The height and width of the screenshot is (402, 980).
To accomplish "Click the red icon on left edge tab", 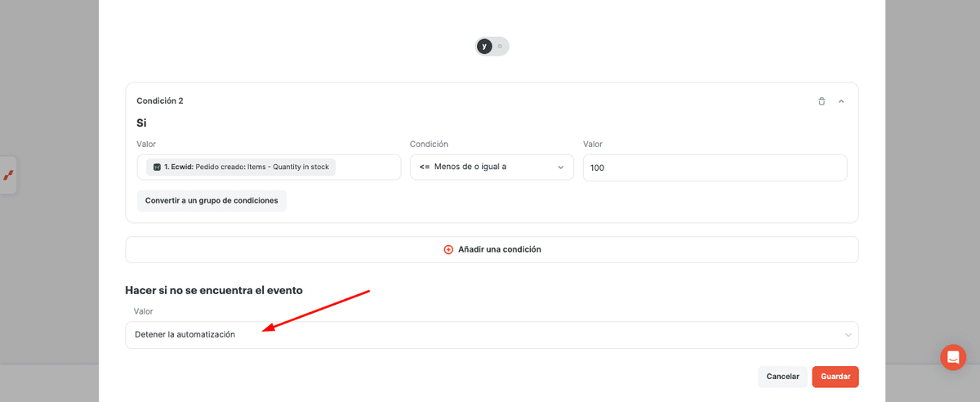I will pyautogui.click(x=8, y=175).
